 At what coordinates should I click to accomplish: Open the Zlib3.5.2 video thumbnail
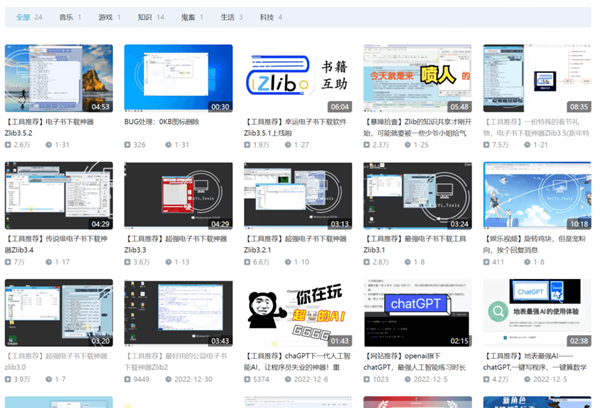tap(59, 78)
